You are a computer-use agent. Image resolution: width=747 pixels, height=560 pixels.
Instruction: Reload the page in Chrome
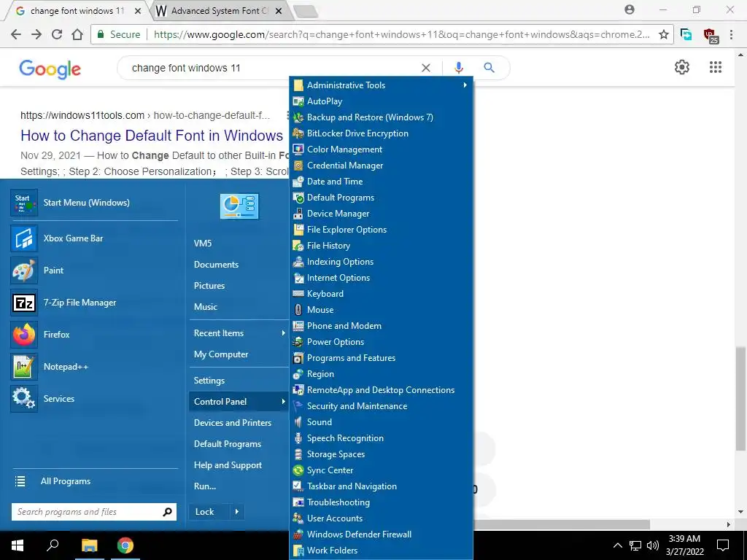57,34
